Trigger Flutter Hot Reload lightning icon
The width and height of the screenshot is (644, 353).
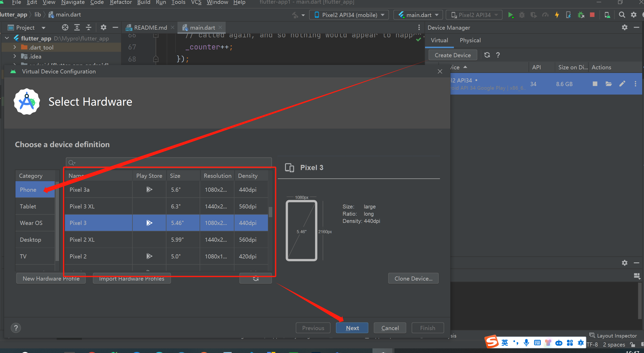[x=557, y=15]
